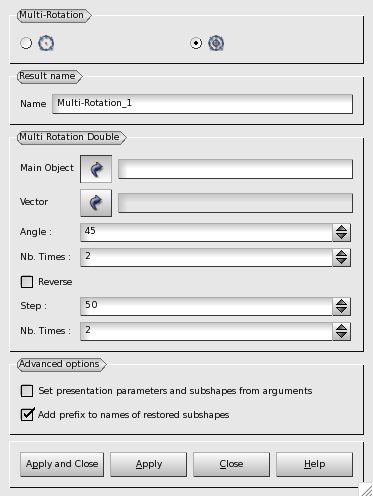Edit the result Name field

click(x=202, y=104)
